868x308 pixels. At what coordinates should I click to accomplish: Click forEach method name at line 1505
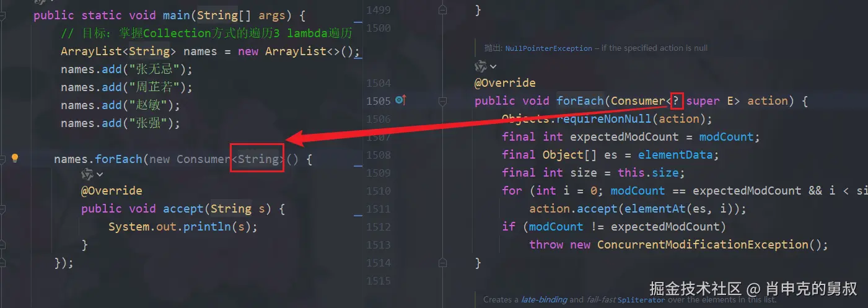click(581, 100)
